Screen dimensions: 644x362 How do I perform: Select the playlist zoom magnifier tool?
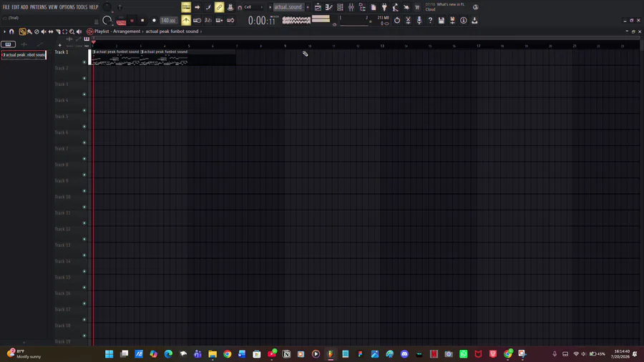pyautogui.click(x=72, y=31)
